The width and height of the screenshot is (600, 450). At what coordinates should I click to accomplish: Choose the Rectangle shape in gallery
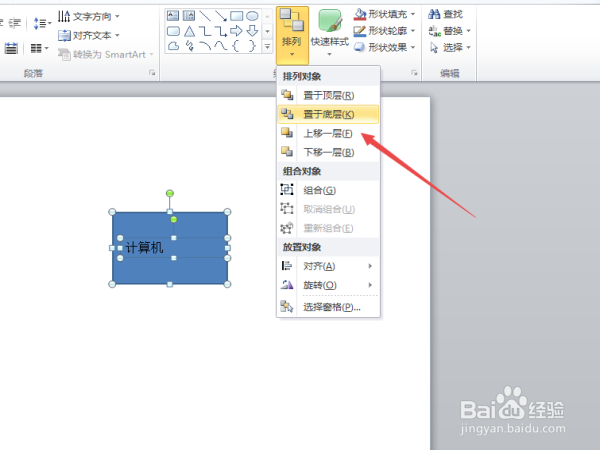click(236, 16)
